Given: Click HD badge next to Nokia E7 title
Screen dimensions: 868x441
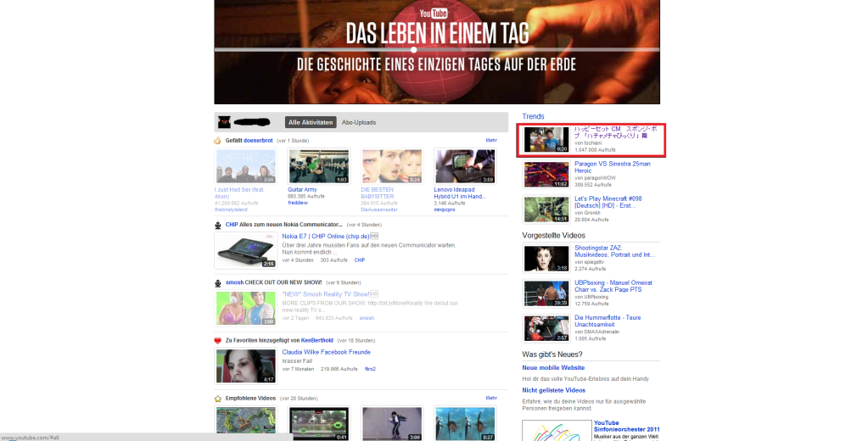Looking at the screenshot, I should coord(374,237).
